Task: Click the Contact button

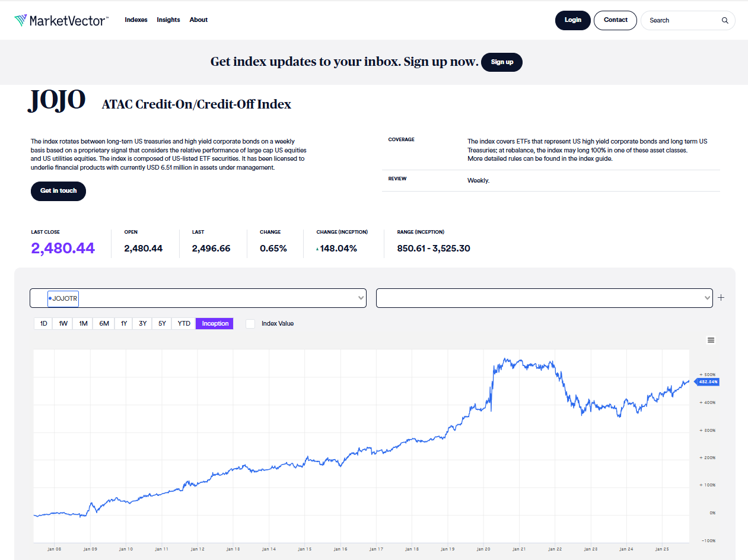Action: pyautogui.click(x=615, y=20)
